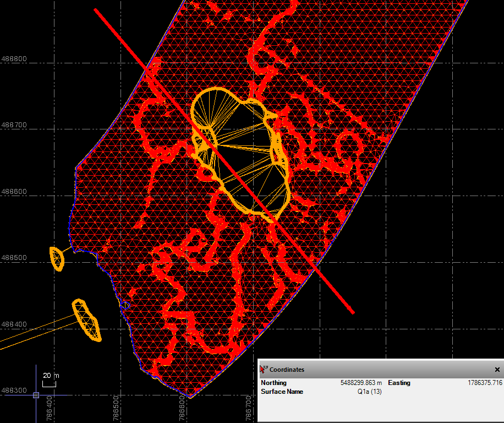The width and height of the screenshot is (504, 423).
Task: Pick the upper-left end of red section line
Action: [96, 10]
